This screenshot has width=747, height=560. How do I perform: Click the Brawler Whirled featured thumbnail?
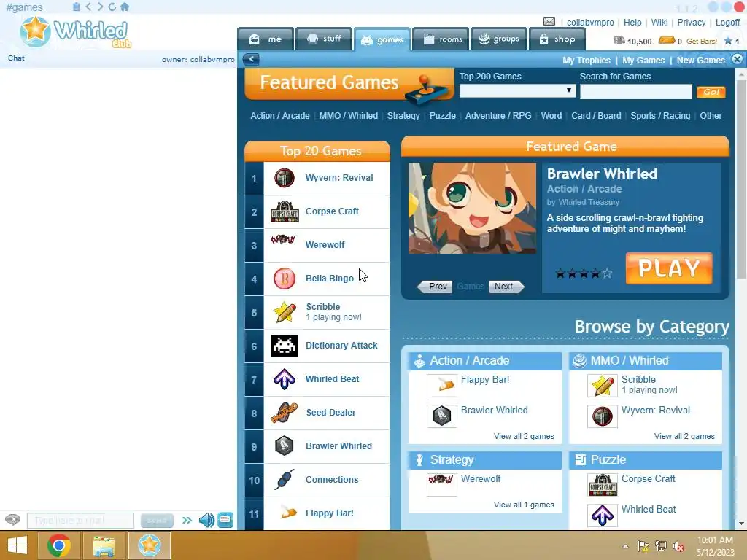click(472, 208)
